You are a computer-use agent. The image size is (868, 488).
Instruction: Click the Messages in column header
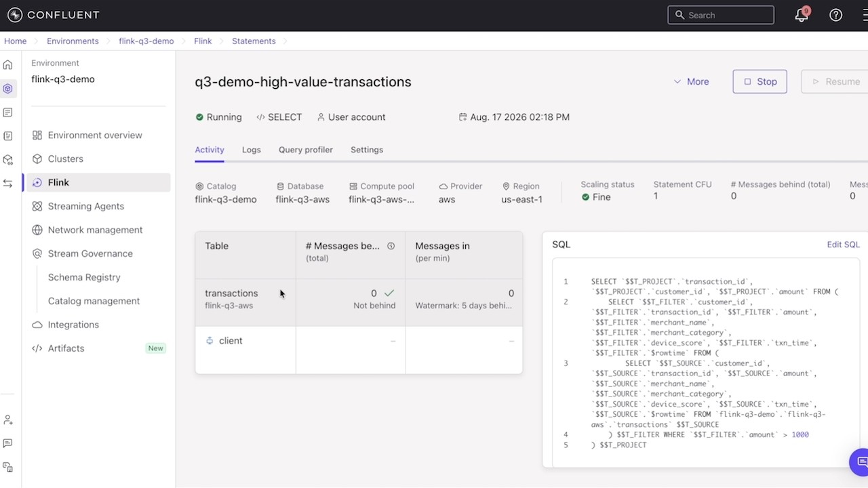464,255
